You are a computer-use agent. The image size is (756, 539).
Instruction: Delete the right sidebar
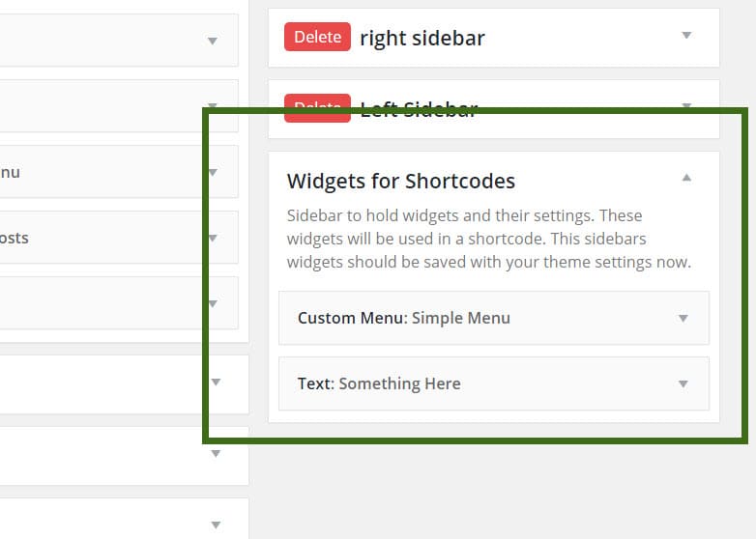tap(317, 37)
